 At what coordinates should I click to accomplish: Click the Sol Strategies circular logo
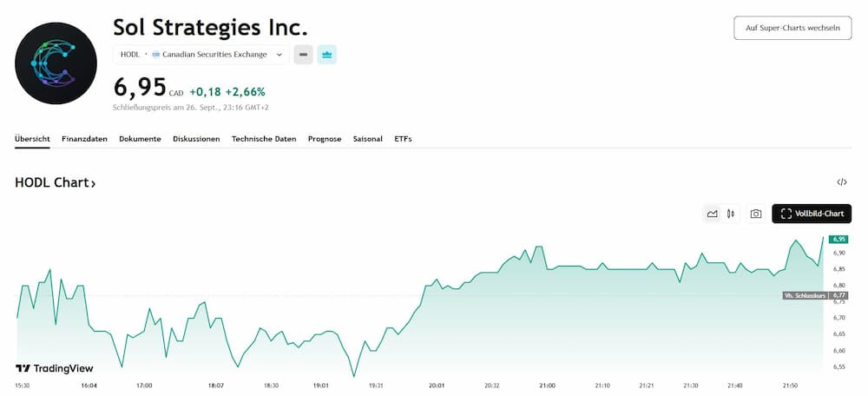tap(56, 63)
